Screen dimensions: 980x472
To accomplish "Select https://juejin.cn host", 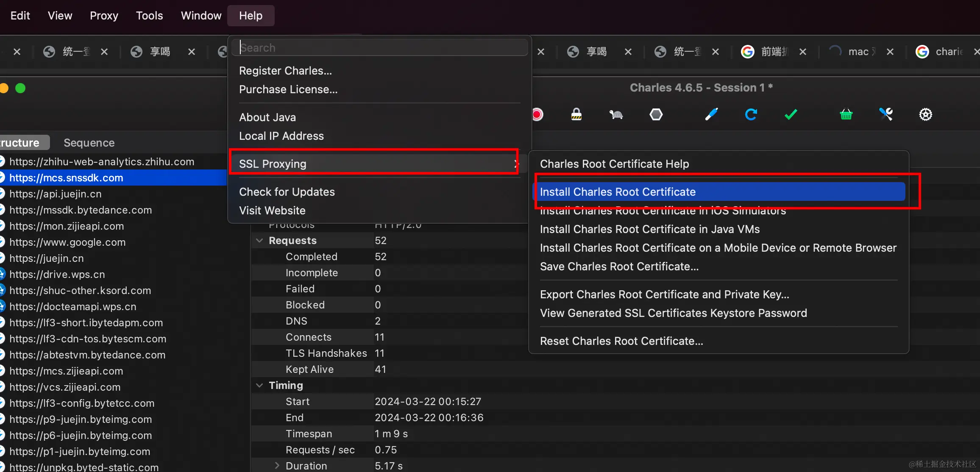I will click(x=47, y=258).
